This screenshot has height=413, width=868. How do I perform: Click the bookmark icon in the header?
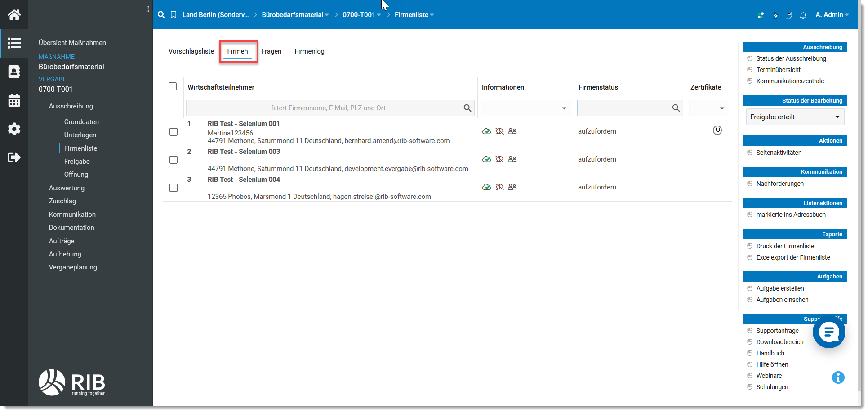coord(174,15)
